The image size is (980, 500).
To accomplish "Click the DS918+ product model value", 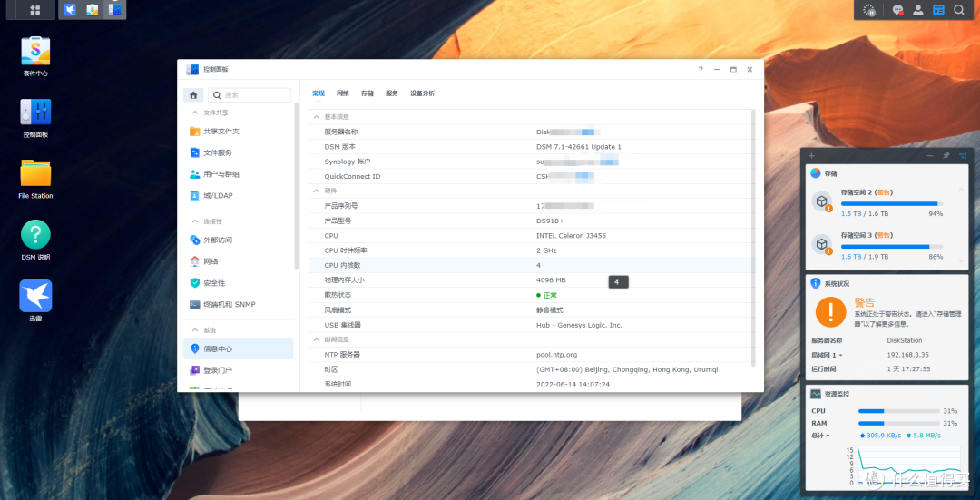I will click(550, 221).
